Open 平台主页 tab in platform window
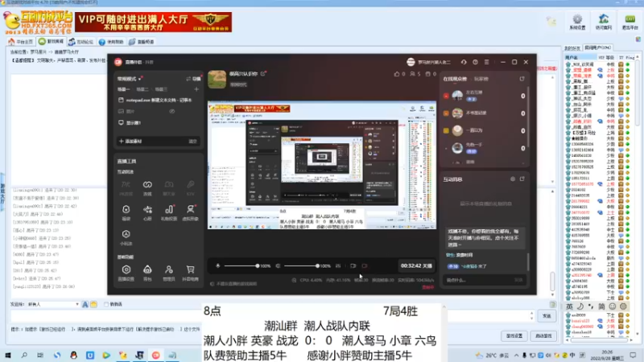 21,42
